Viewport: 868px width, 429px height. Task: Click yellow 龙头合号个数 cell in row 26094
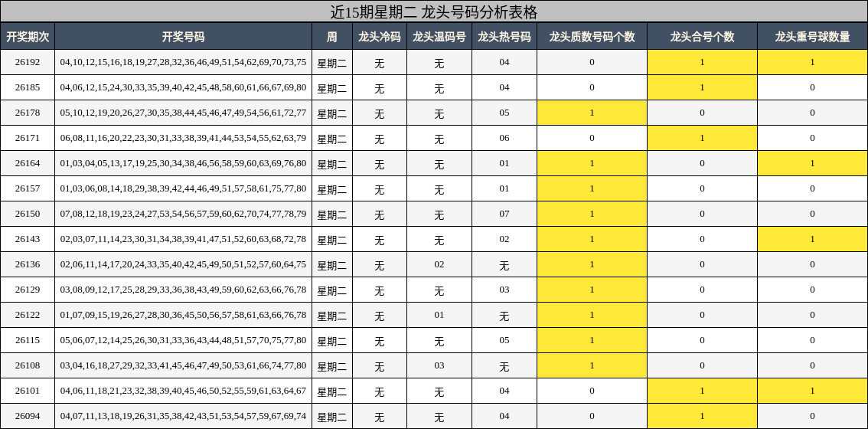tap(702, 416)
